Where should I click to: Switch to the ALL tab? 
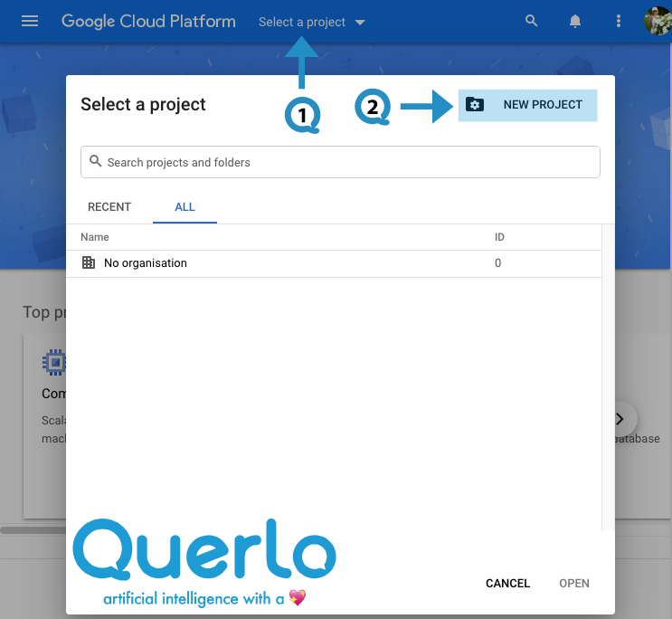point(185,206)
